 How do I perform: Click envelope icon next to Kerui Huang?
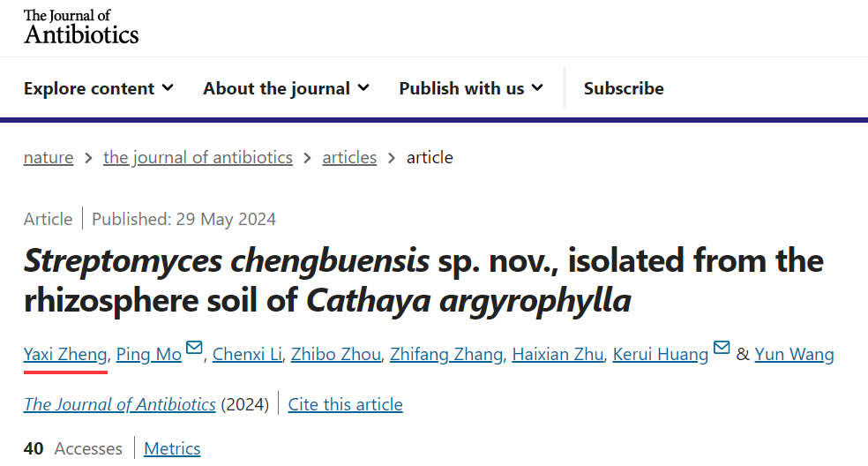(722, 348)
